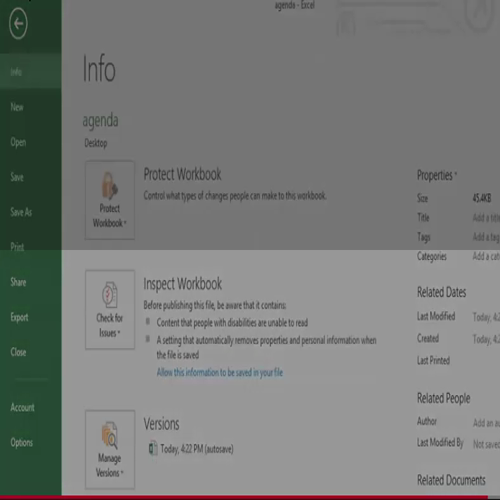Expand the Properties dropdown
This screenshot has width=500, height=500.
point(437,175)
